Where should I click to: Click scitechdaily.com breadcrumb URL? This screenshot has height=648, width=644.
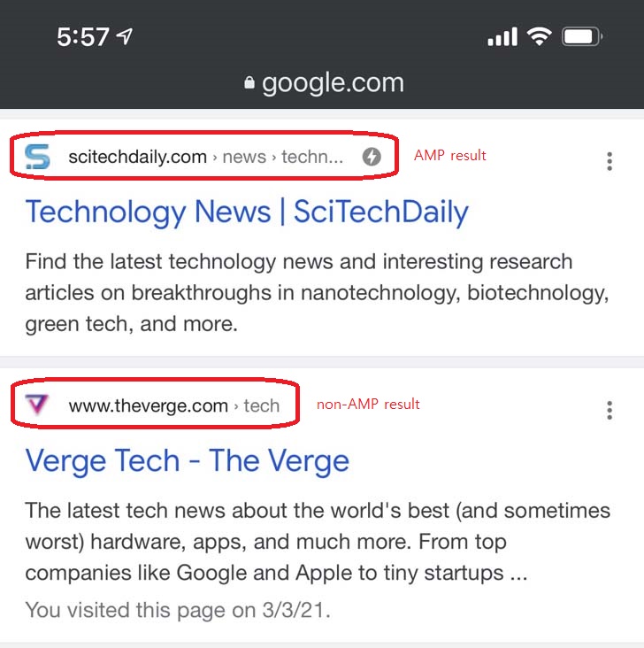pyautogui.click(x=137, y=158)
